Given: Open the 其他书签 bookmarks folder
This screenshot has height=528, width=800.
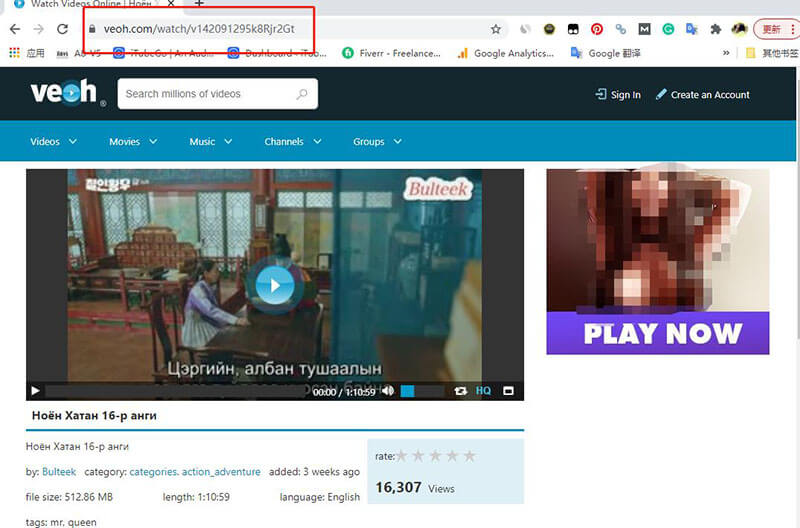Looking at the screenshot, I should (x=772, y=53).
